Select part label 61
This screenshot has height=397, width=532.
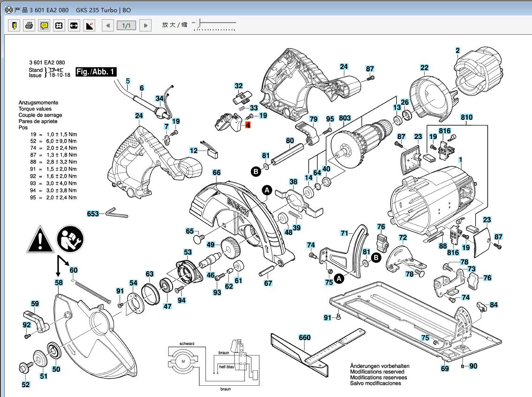[x=238, y=281]
